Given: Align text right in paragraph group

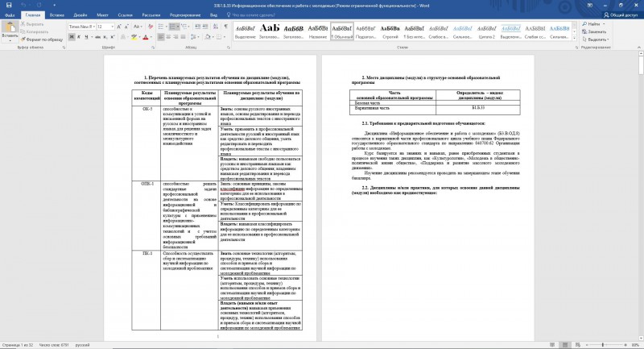Looking at the screenshot, I should (x=175, y=37).
